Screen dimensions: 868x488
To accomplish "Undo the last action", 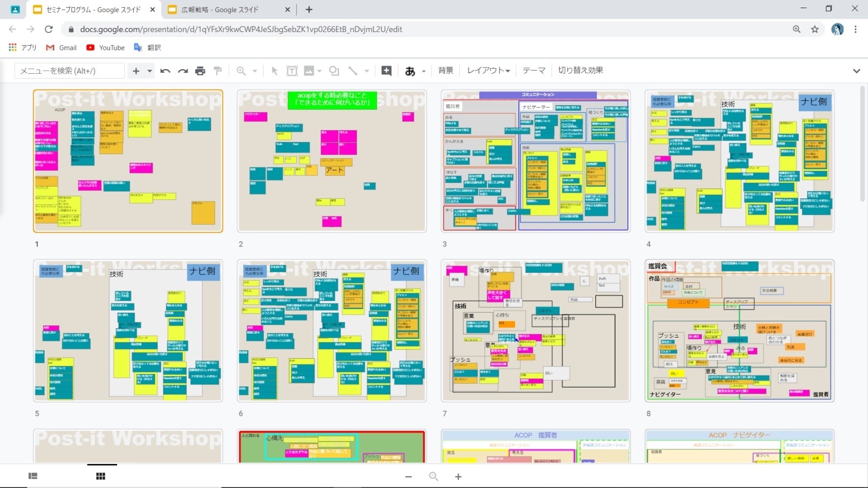I will (165, 71).
